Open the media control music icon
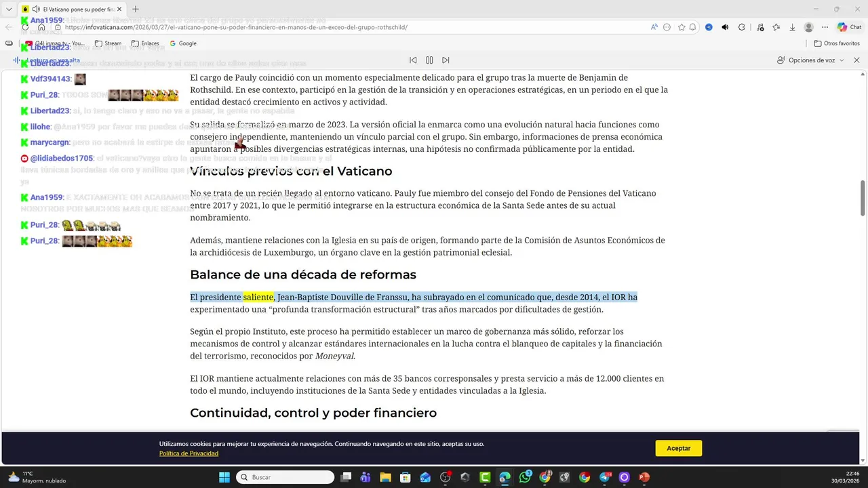 coord(759,27)
